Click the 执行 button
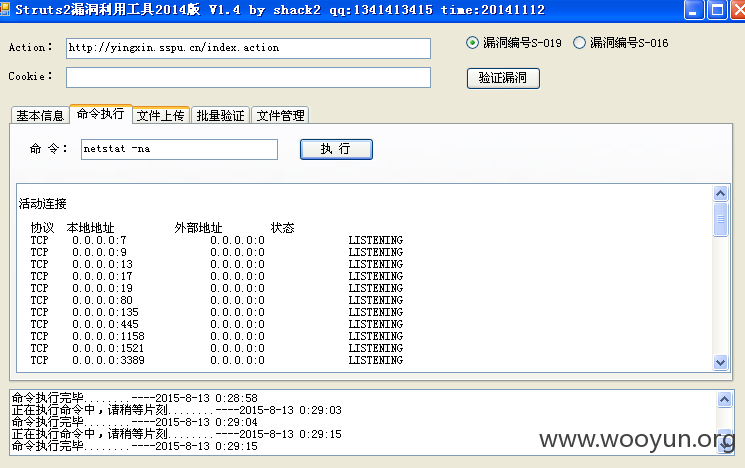 point(336,149)
